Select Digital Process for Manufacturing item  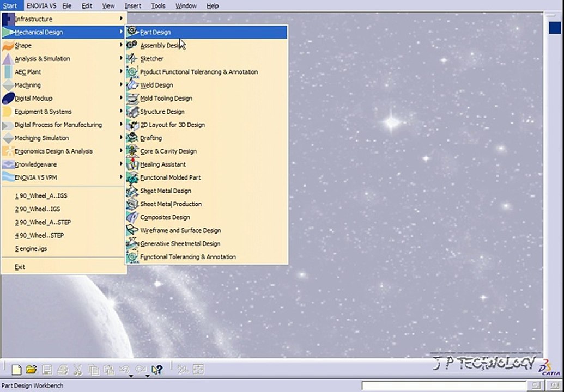tap(64, 125)
